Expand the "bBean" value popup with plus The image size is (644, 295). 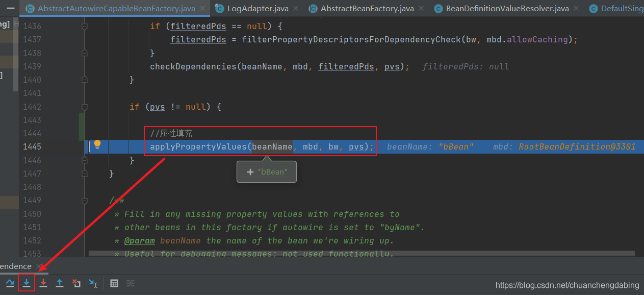(250, 172)
